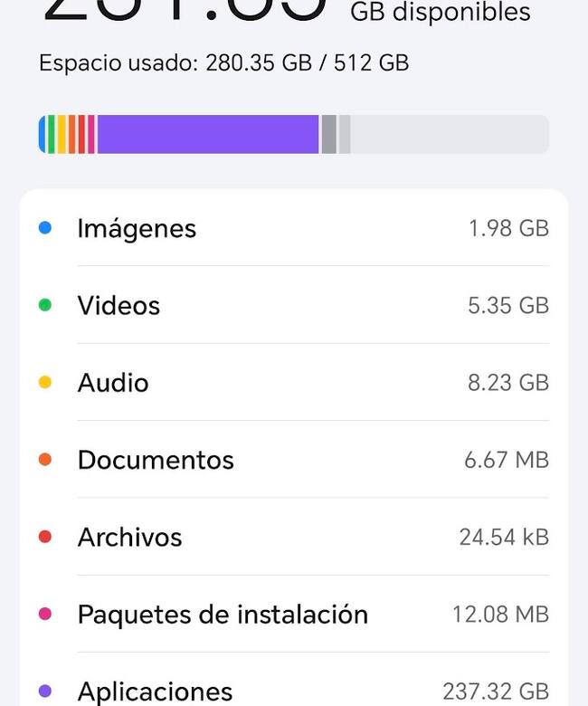Open Paquetes de instalación
Screen dimensions: 588x706
tap(223, 615)
